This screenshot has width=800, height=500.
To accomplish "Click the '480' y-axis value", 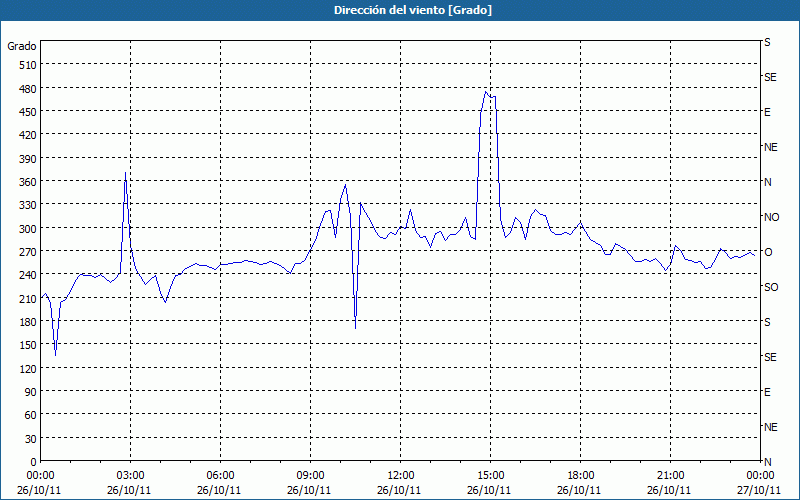I will [28, 89].
